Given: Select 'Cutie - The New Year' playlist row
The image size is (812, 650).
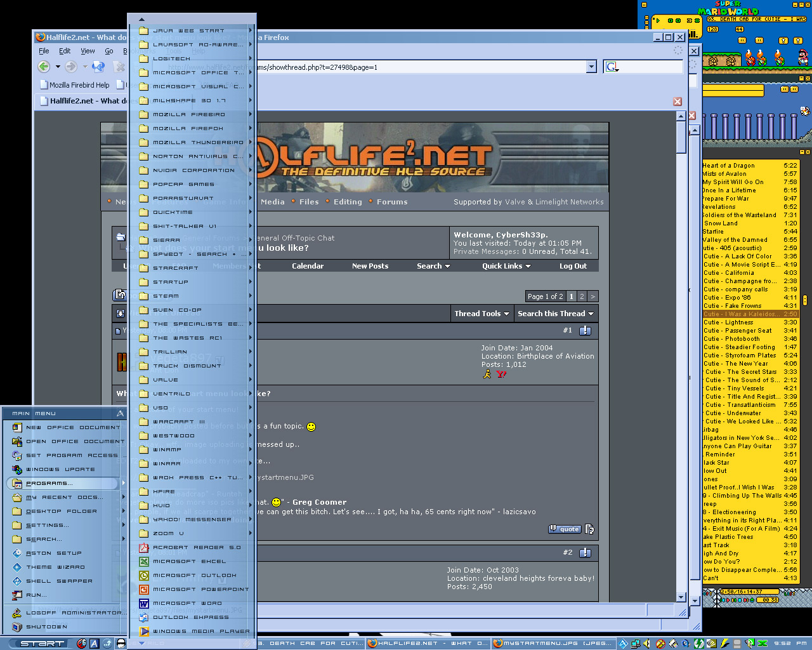Looking at the screenshot, I should point(750,364).
